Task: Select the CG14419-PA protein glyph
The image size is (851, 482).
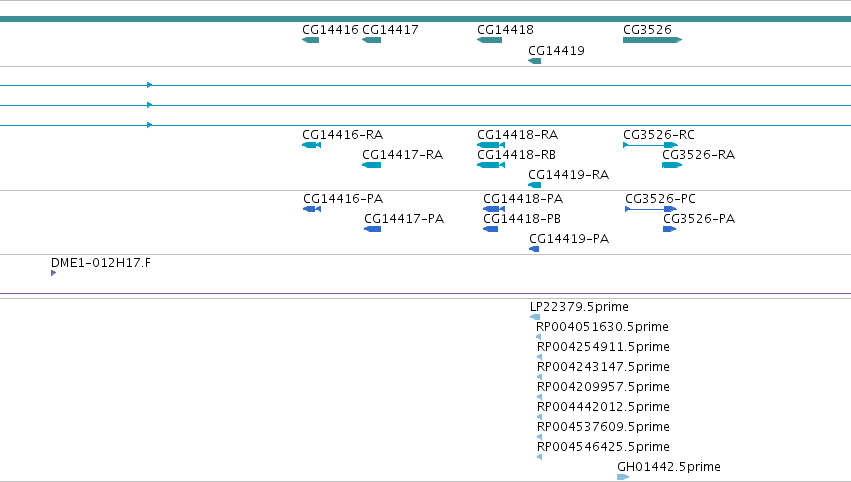Action: pyautogui.click(x=534, y=249)
